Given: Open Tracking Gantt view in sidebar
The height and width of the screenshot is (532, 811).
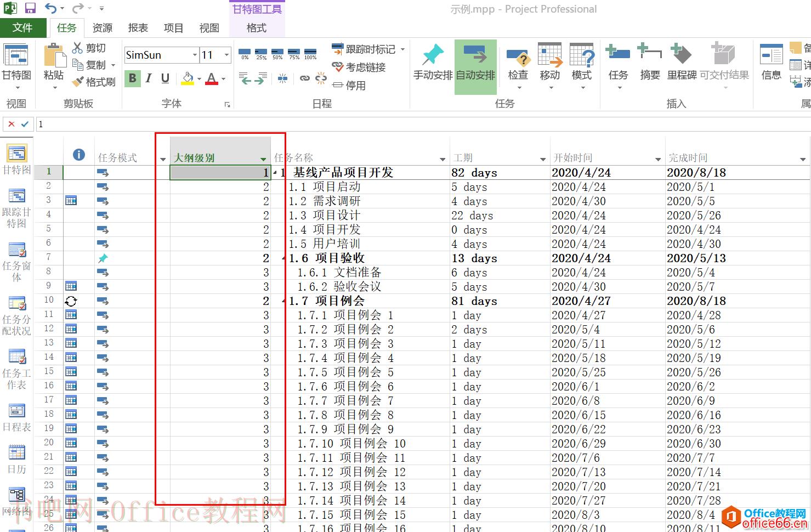Looking at the screenshot, I should click(x=17, y=208).
